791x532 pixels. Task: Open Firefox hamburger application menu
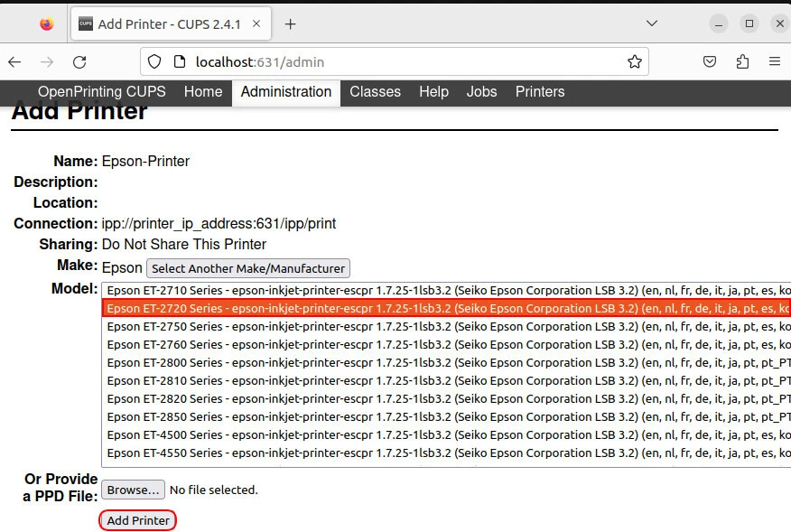point(775,61)
